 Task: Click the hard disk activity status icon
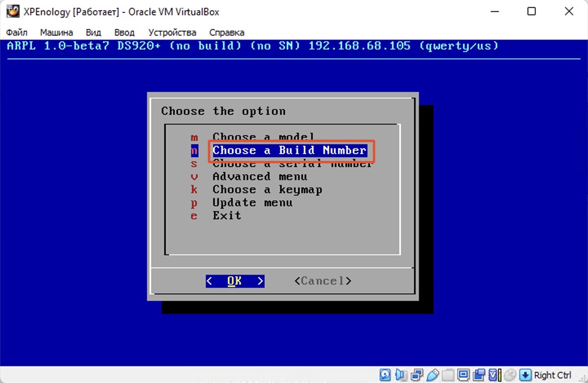[385, 375]
